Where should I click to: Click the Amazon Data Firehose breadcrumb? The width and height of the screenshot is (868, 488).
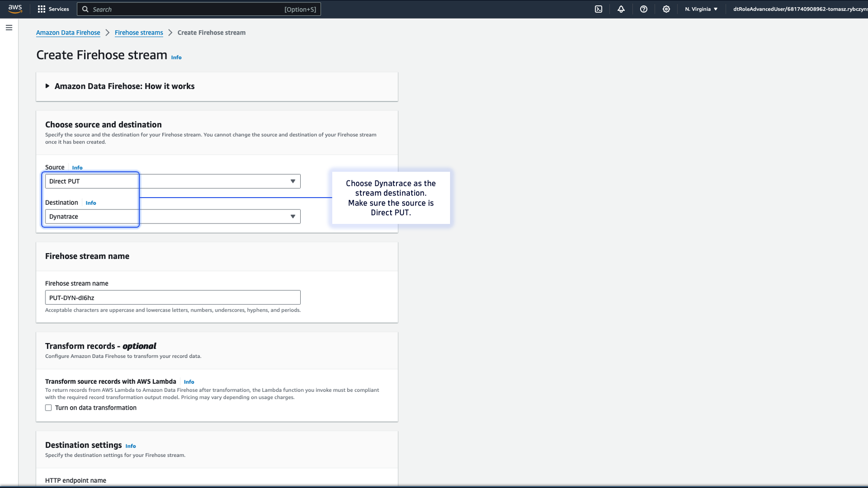pyautogui.click(x=68, y=33)
